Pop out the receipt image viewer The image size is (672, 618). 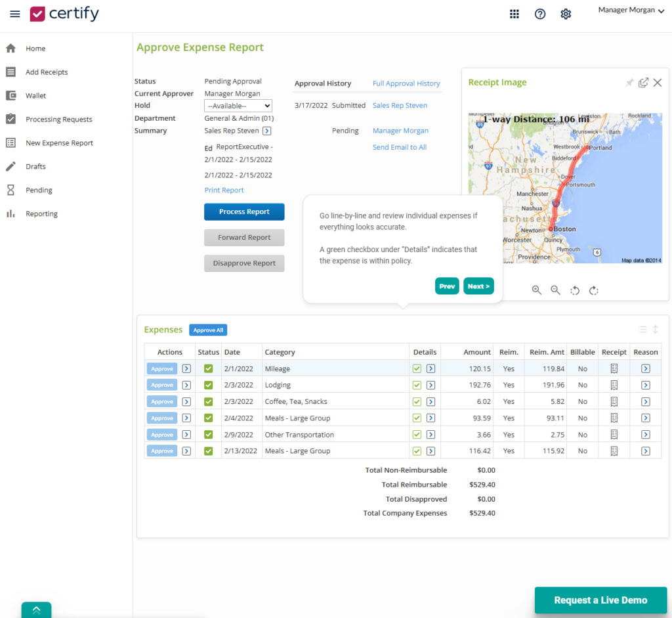coord(643,82)
